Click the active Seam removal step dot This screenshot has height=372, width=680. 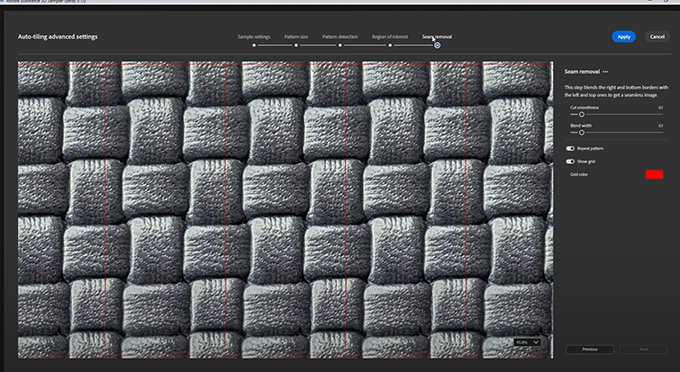[x=437, y=45]
